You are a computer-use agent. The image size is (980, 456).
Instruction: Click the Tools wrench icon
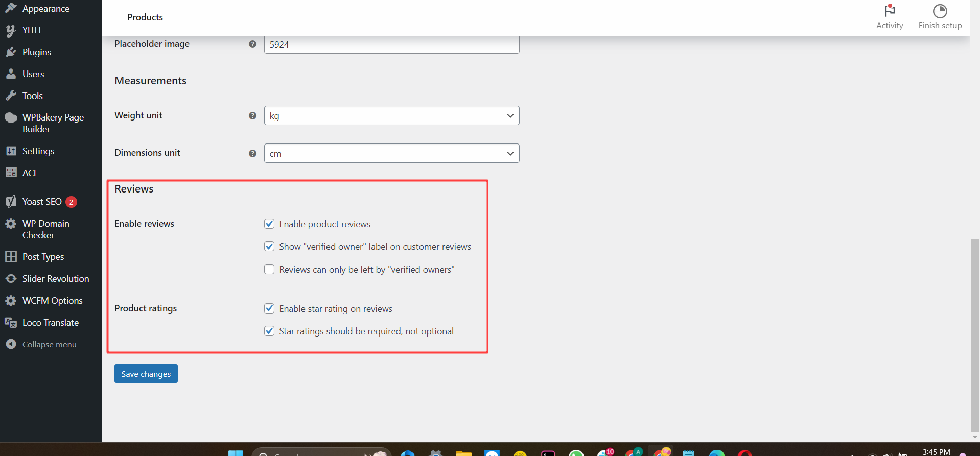[x=11, y=96]
